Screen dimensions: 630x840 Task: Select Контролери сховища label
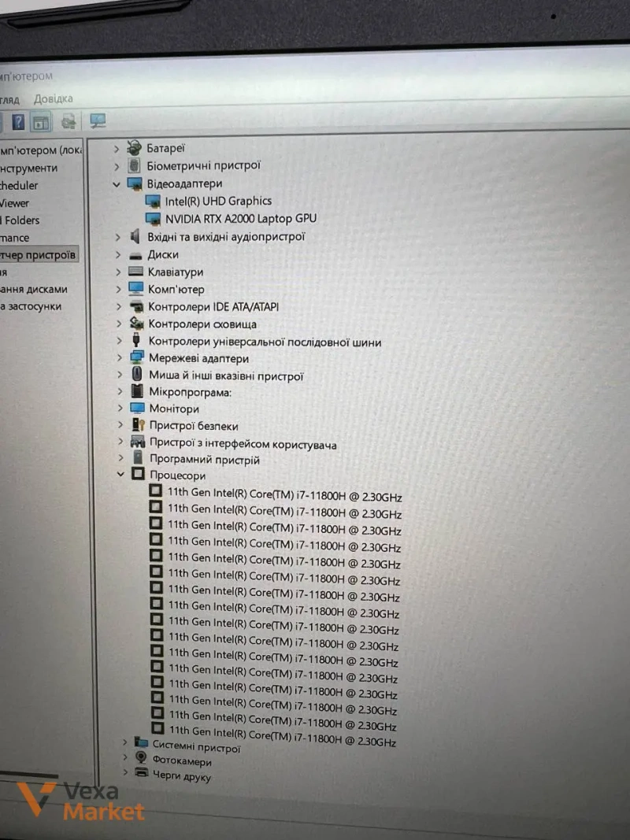(x=202, y=324)
